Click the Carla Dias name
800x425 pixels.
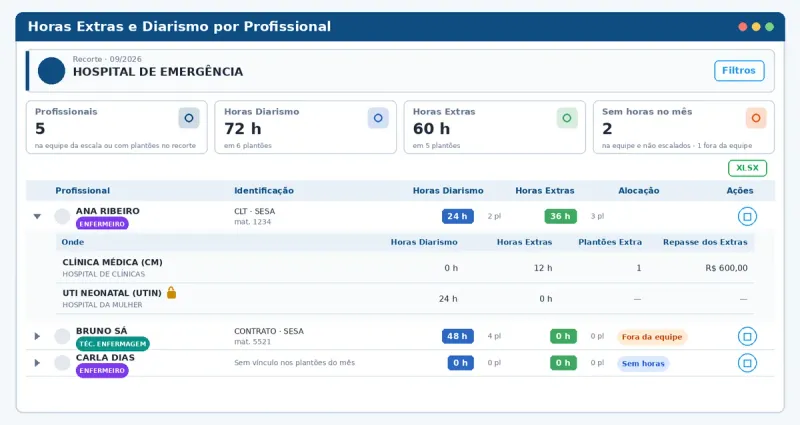(x=105, y=357)
